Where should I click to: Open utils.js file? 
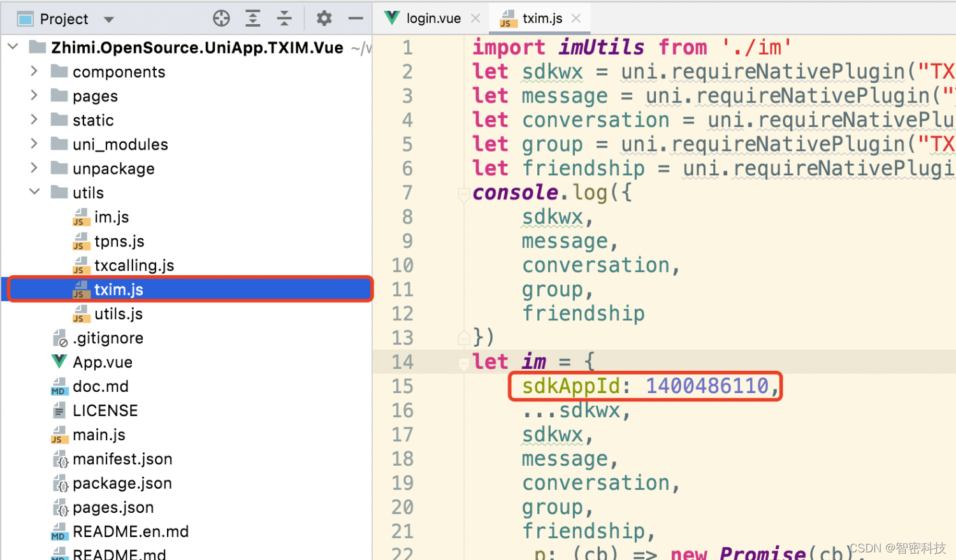(119, 314)
